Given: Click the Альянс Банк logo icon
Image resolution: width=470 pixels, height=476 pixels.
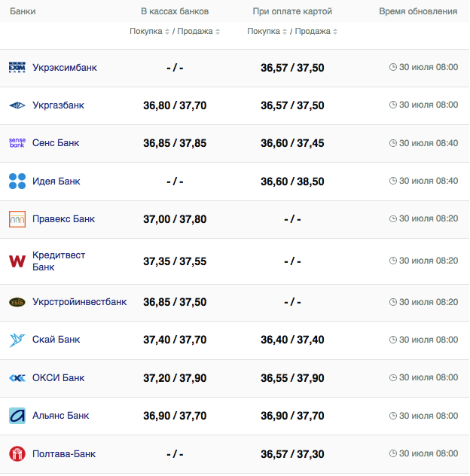Looking at the screenshot, I should (17, 416).
